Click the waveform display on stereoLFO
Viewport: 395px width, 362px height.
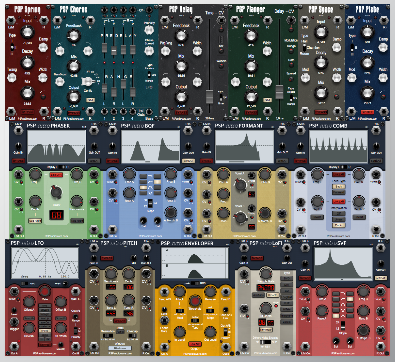point(45,263)
